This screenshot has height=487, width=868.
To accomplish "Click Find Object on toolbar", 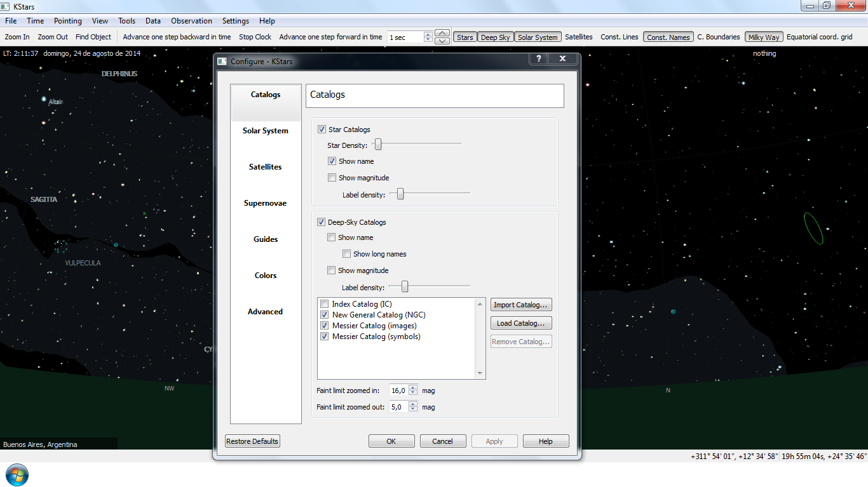I will coord(93,37).
